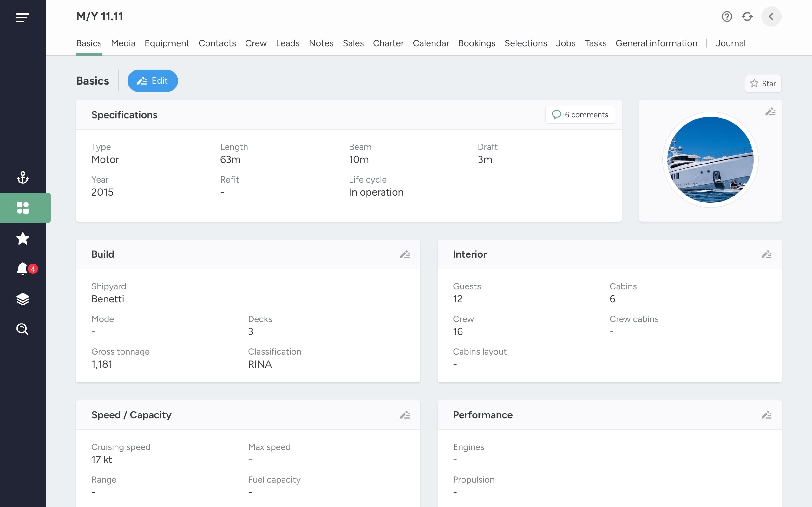Open the 6 comments button

click(x=580, y=115)
